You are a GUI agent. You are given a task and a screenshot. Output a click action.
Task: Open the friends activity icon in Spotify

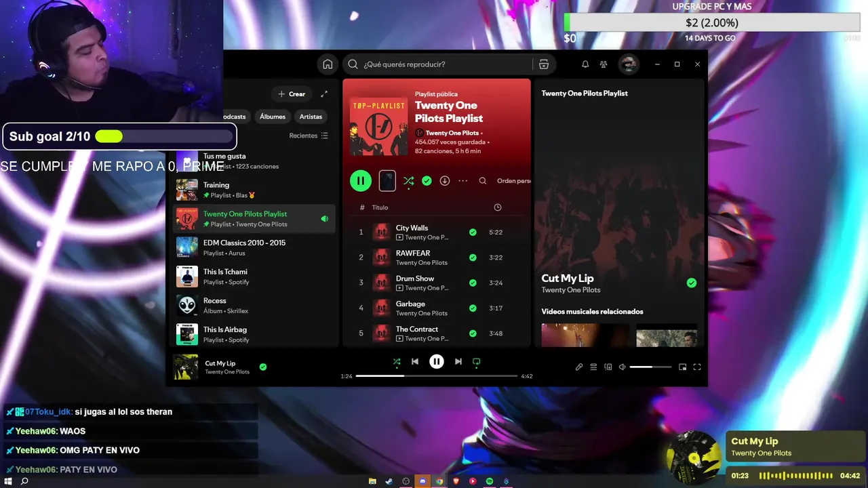coord(604,64)
